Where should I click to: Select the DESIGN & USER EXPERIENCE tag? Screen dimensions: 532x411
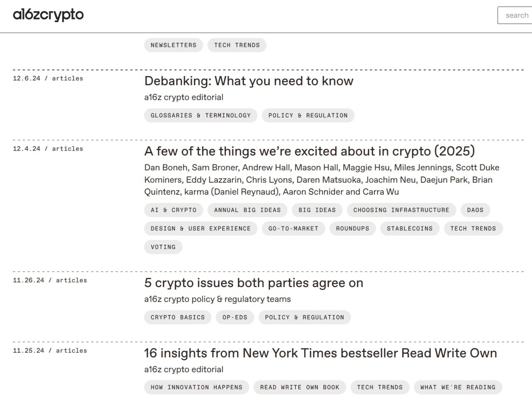pos(201,228)
